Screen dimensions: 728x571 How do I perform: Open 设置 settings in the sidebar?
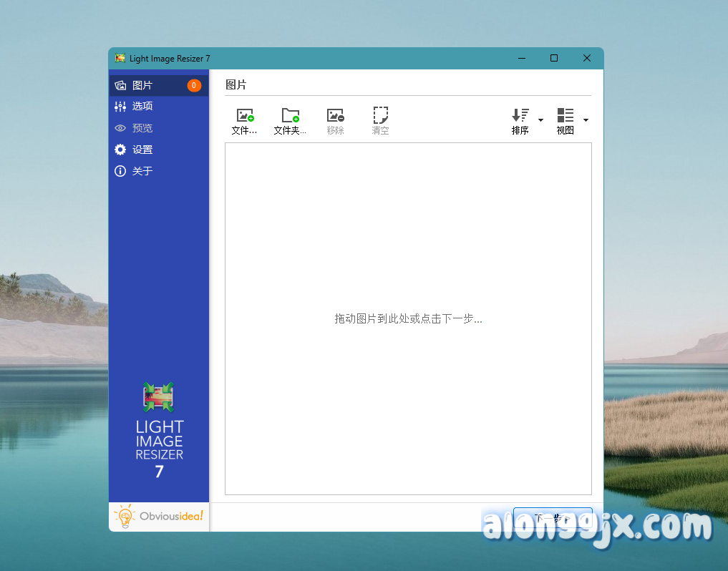coord(142,150)
